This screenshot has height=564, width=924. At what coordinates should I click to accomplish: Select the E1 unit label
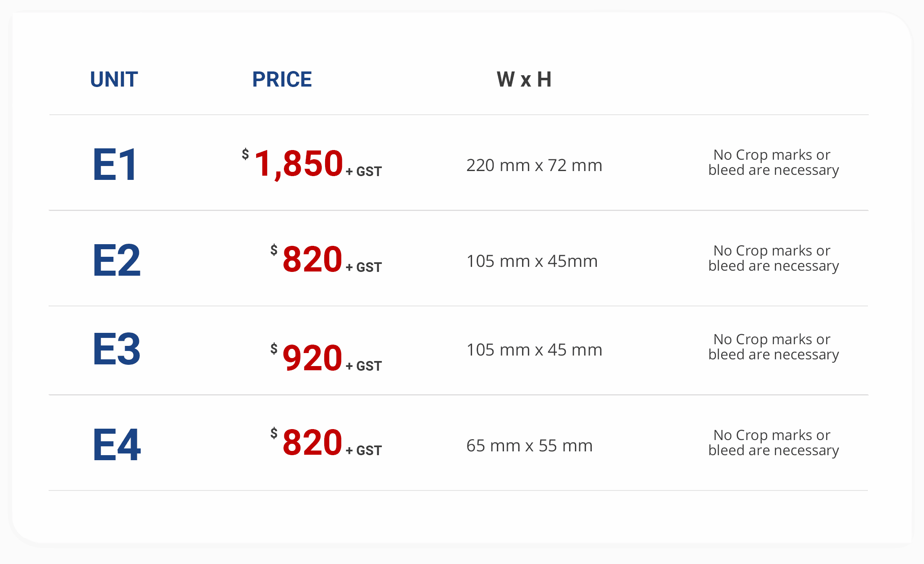[115, 164]
